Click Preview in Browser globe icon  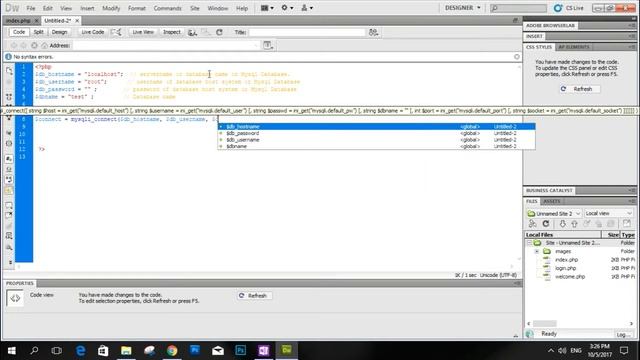coord(192,32)
